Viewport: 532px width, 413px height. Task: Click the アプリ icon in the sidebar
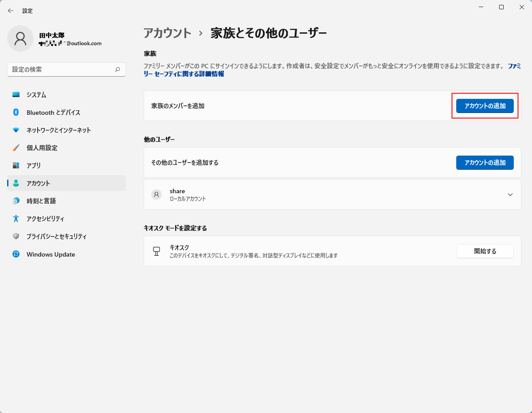pos(16,165)
